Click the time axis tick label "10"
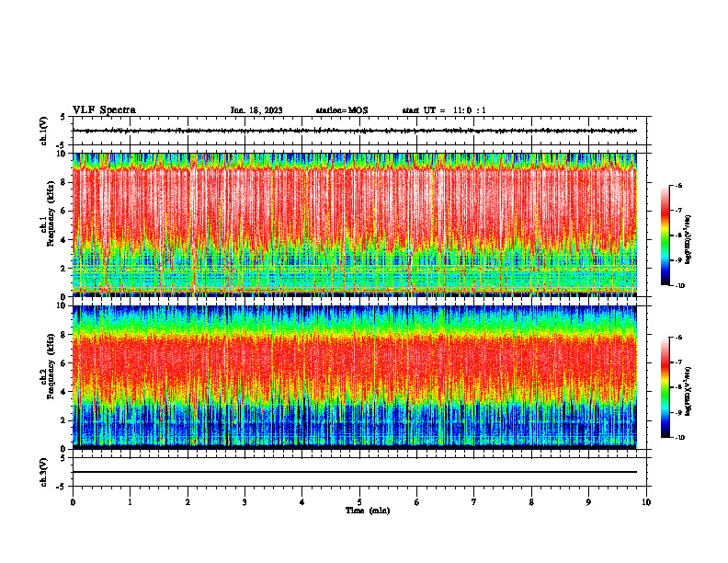The image size is (728, 563). point(646,502)
